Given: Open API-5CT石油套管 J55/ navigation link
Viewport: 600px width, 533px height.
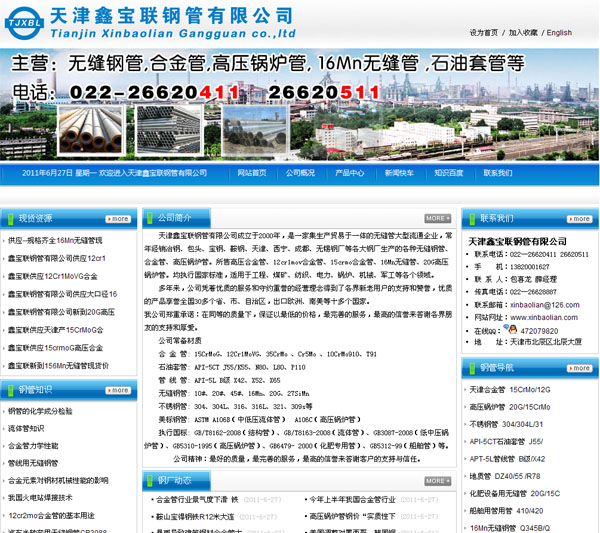Looking at the screenshot, I should pyautogui.click(x=506, y=442).
